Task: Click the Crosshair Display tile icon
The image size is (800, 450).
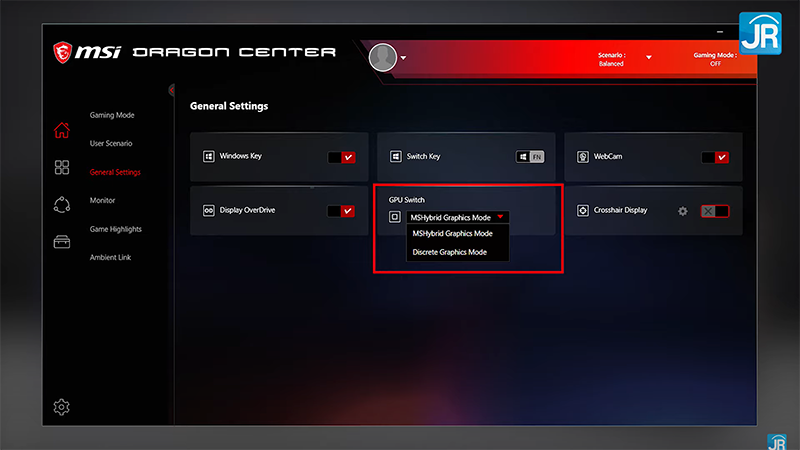Action: tap(583, 210)
